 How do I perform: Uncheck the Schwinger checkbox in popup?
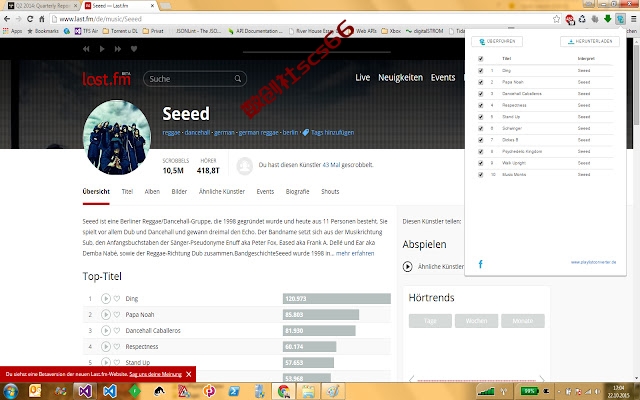pyautogui.click(x=480, y=128)
